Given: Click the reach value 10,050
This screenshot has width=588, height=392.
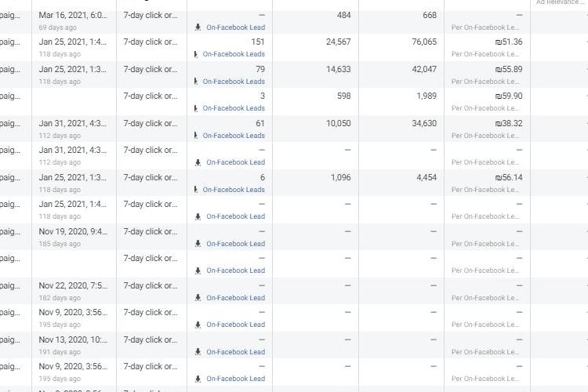Looking at the screenshot, I should pos(338,123).
